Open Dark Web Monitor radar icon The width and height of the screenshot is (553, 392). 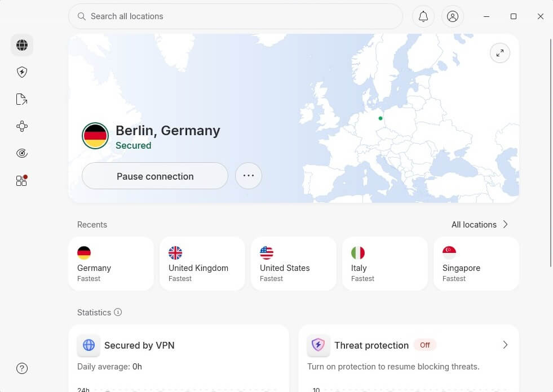(x=22, y=153)
